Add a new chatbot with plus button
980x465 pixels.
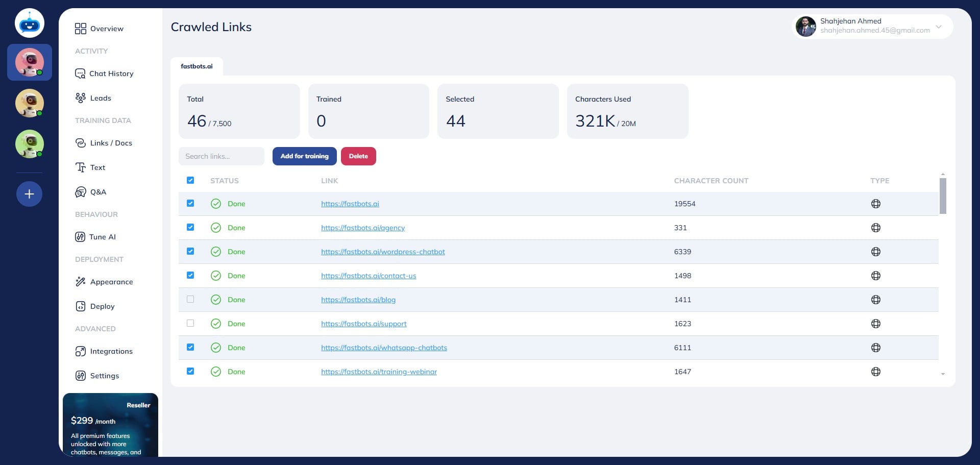coord(30,194)
